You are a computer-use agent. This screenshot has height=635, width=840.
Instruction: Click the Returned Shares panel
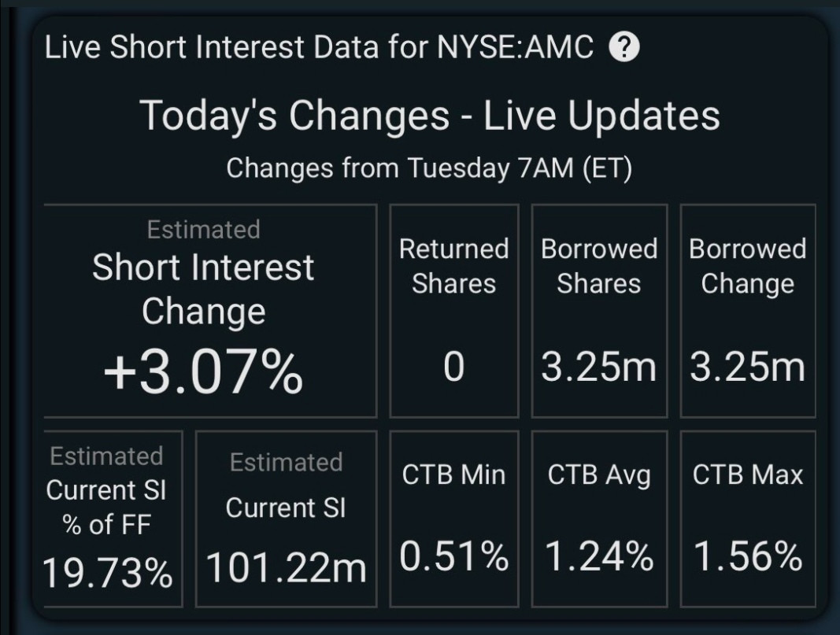coord(454,310)
